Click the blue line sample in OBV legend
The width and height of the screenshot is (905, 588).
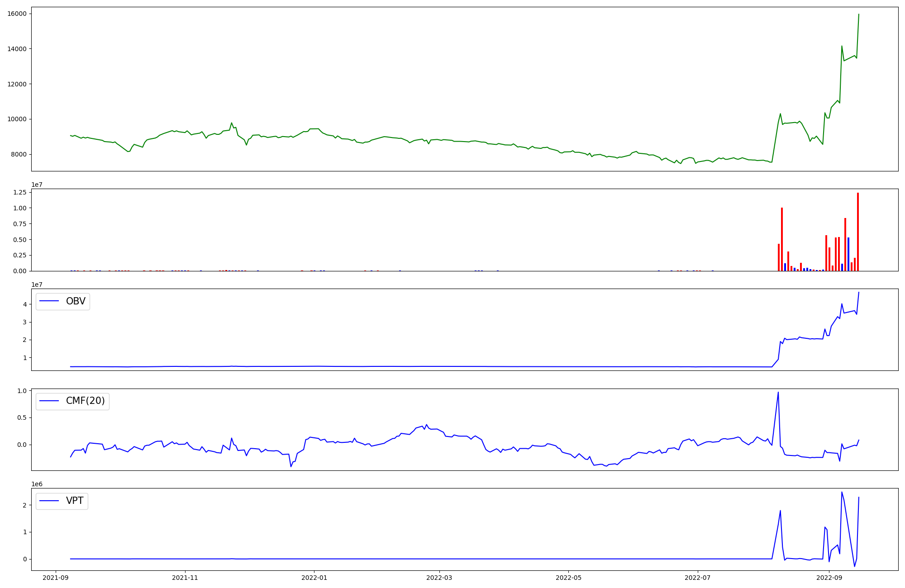pos(49,301)
